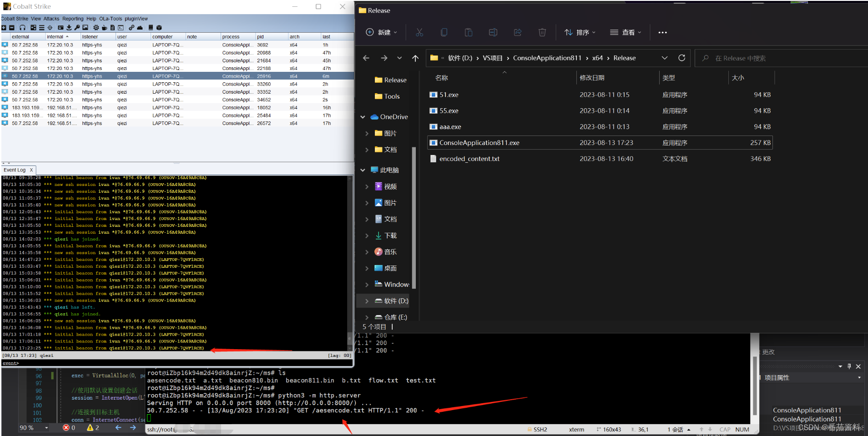
Task: Click the pin icon on the properties panel
Action: point(849,366)
